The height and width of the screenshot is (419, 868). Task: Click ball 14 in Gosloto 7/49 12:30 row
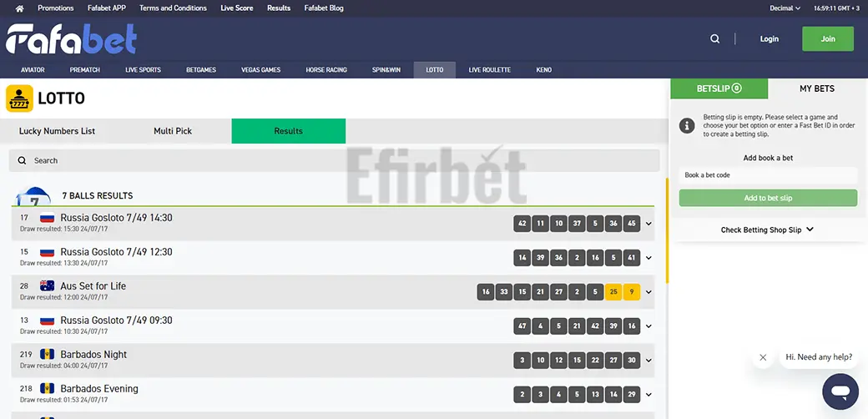click(522, 258)
